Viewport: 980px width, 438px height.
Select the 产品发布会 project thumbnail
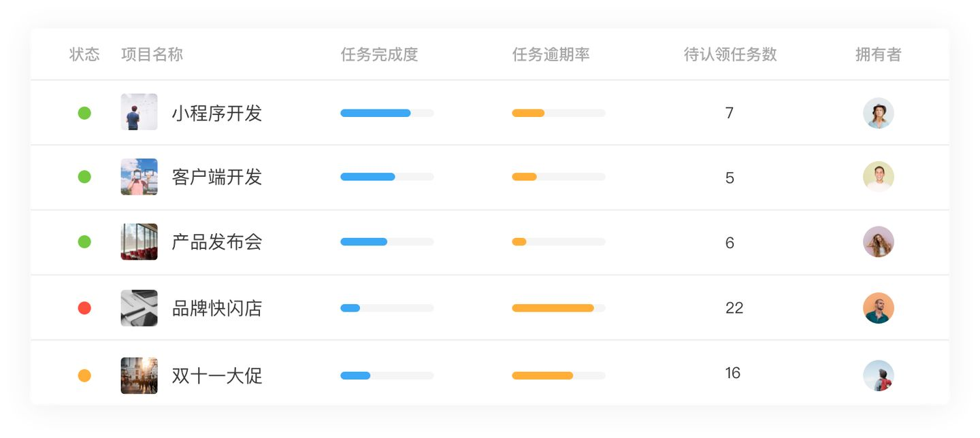(x=139, y=242)
